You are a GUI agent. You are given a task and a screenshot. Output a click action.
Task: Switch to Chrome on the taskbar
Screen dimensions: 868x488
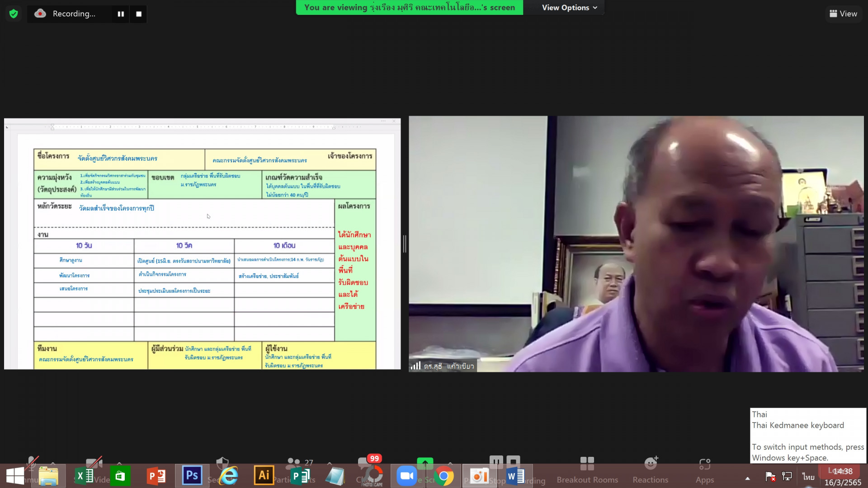pos(443,476)
